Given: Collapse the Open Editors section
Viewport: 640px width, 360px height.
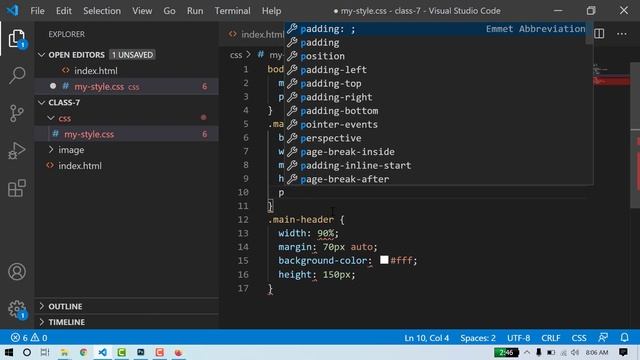Looking at the screenshot, I should click(41, 55).
